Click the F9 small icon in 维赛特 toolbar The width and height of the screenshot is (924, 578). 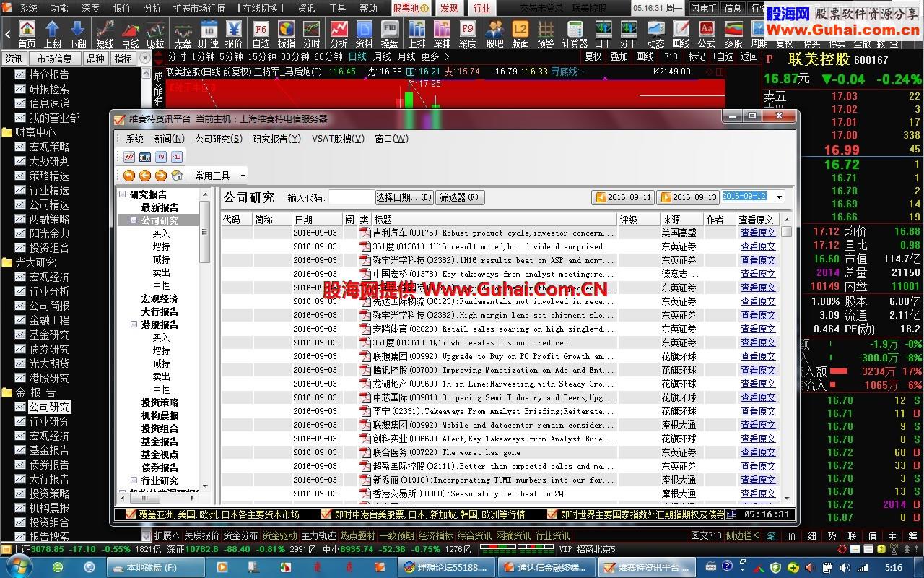point(161,157)
